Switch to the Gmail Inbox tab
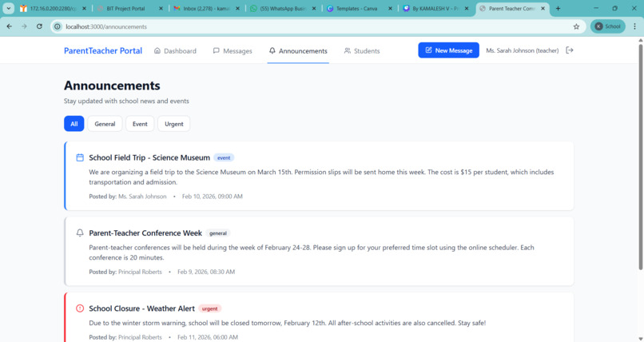Image resolution: width=644 pixels, height=342 pixels. [206, 8]
